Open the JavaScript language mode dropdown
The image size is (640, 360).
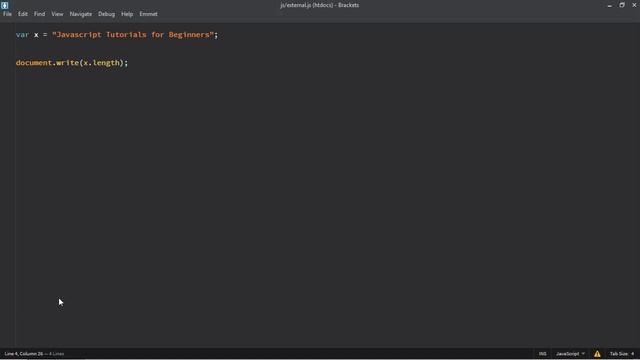(x=570, y=354)
